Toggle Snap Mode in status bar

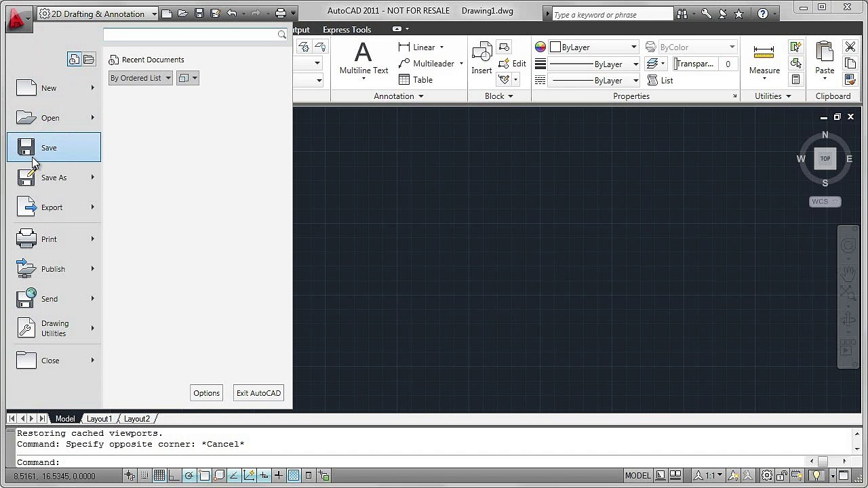(x=144, y=476)
